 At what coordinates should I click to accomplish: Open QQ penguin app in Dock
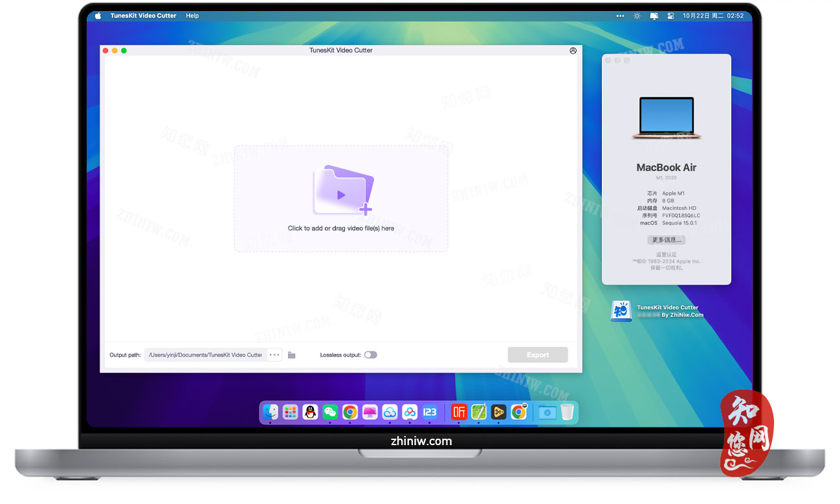pos(311,412)
